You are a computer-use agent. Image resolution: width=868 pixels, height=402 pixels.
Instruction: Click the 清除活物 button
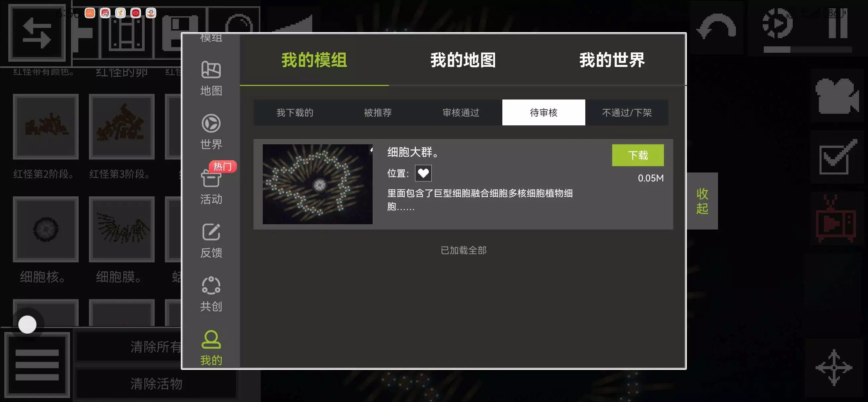pos(156,383)
